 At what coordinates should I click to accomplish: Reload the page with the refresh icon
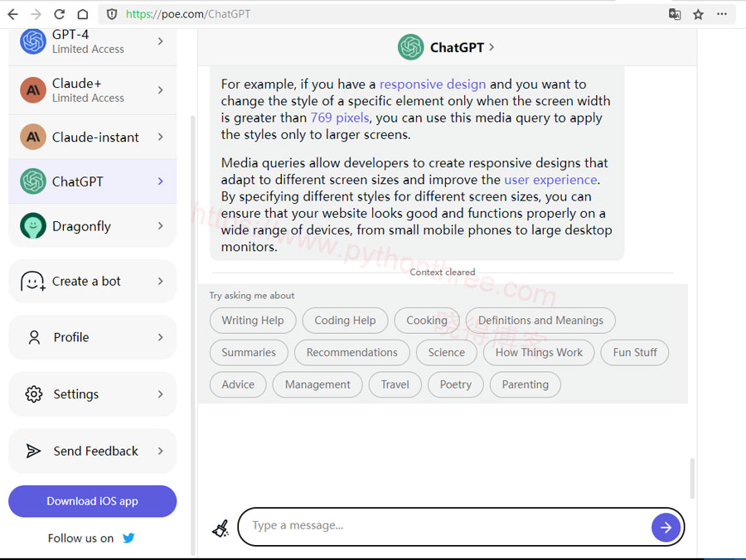click(x=59, y=14)
